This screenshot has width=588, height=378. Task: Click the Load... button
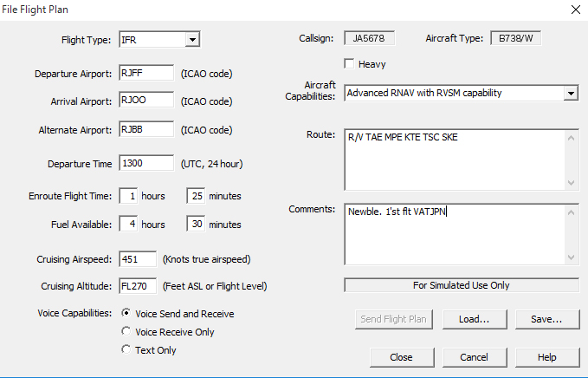475,319
